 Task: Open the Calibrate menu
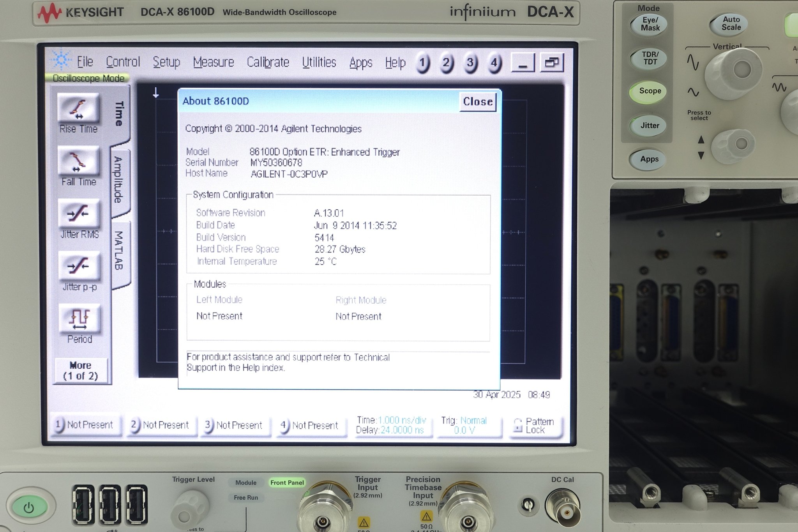(268, 62)
